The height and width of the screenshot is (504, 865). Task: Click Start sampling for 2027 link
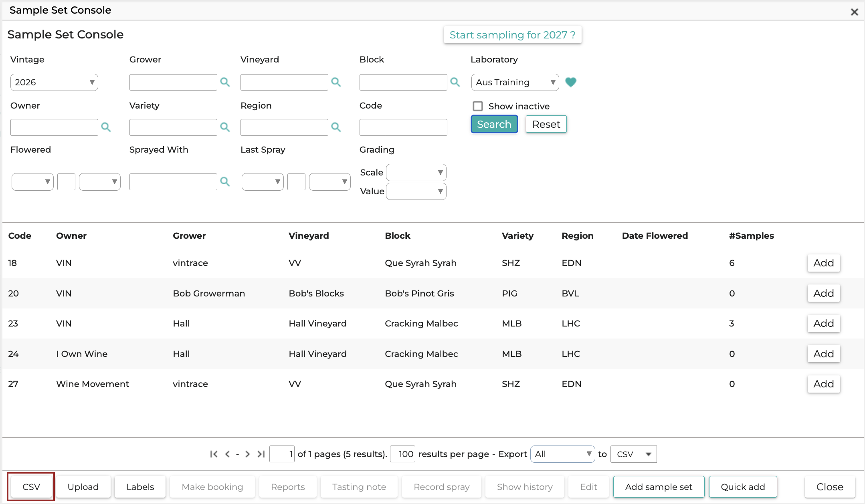(513, 35)
